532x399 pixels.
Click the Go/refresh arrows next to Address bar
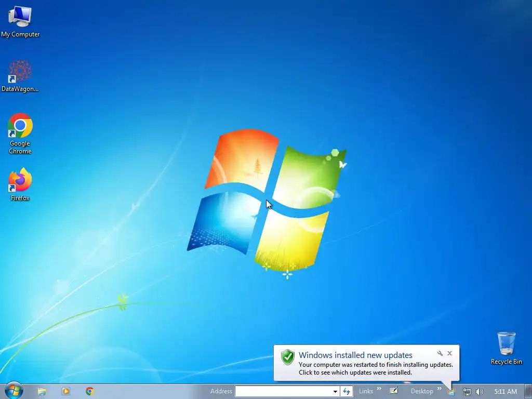[347, 391]
